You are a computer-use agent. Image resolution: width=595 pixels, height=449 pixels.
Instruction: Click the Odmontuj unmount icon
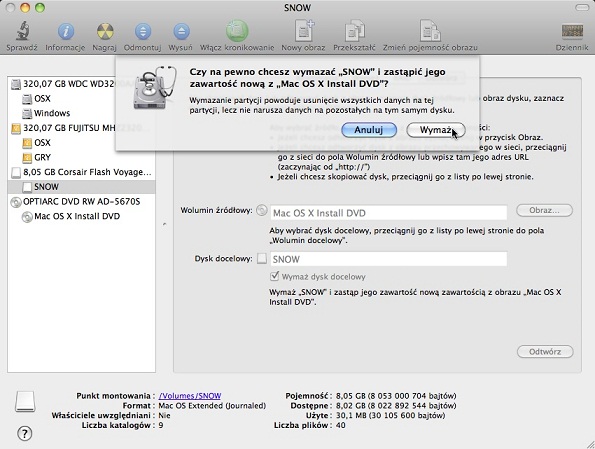click(x=143, y=31)
